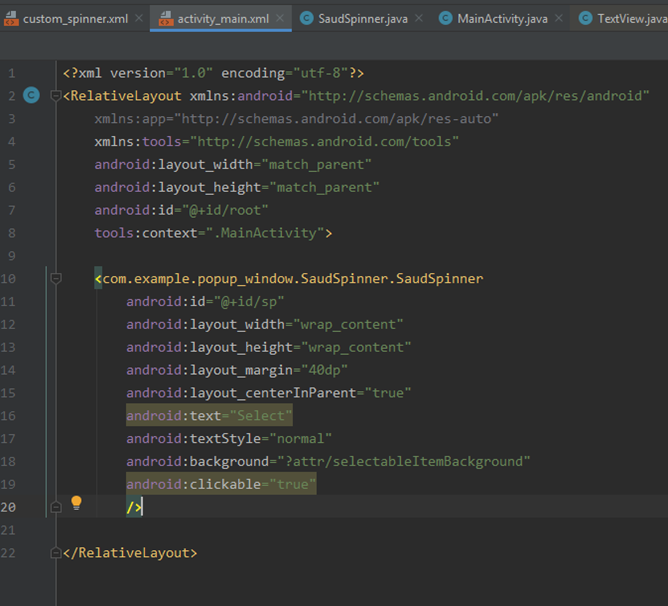Click the xmlns:app namespace line
Screen dimensions: 668x606
(x=296, y=118)
